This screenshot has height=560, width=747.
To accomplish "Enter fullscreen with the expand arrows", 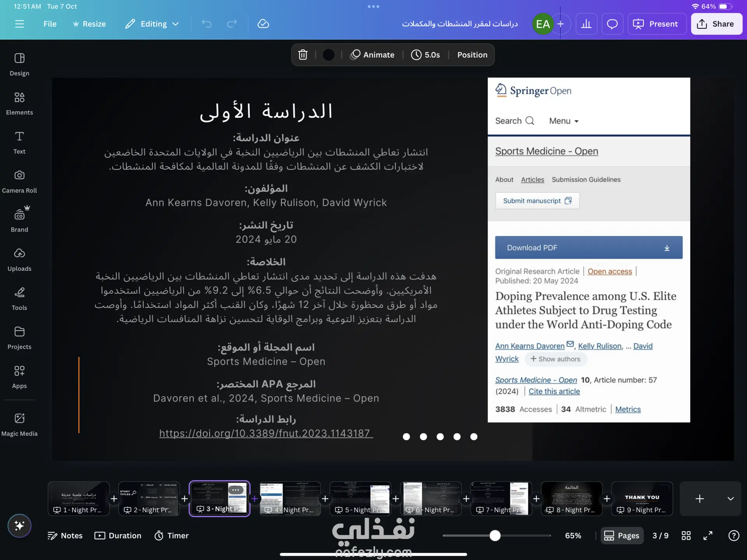I will tap(708, 535).
